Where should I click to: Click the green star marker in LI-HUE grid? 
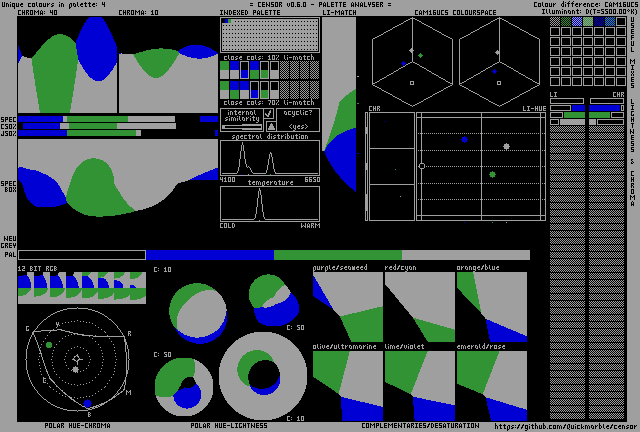pyautogui.click(x=492, y=174)
